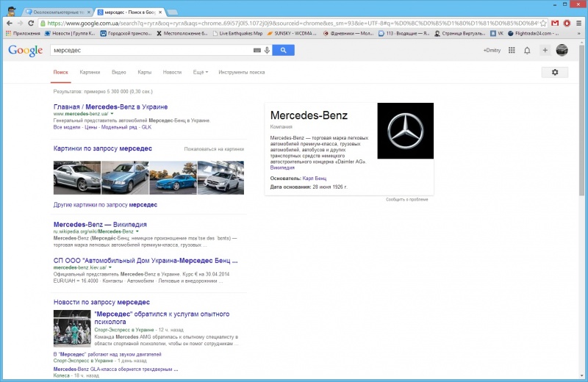The image size is (588, 382).
Task: Click the Mercedes-Benz logo in knowledge panel
Action: pyautogui.click(x=405, y=131)
